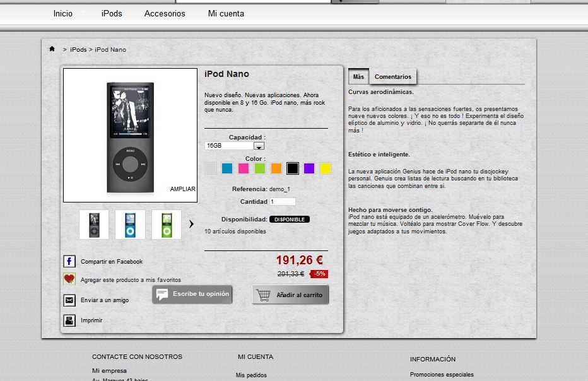Click the Hecho para moverse contigo heading
The width and height of the screenshot is (588, 381).
(x=390, y=209)
